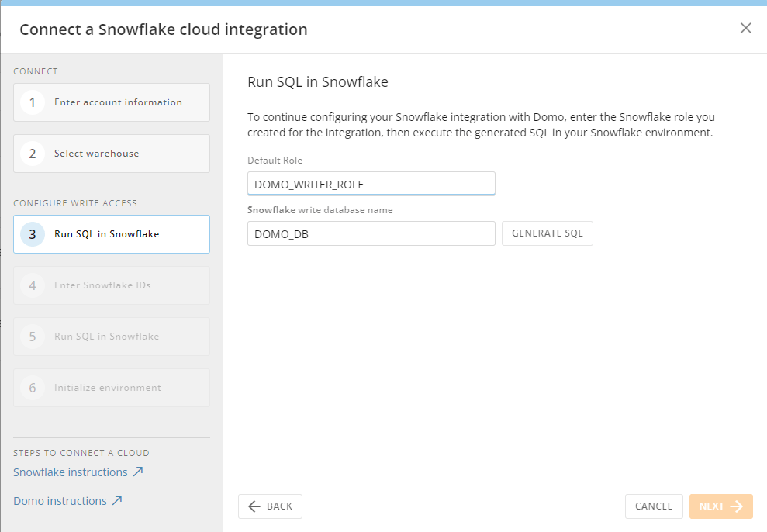The height and width of the screenshot is (532, 767).
Task: Click the right arrow icon on Next
Action: 737,506
